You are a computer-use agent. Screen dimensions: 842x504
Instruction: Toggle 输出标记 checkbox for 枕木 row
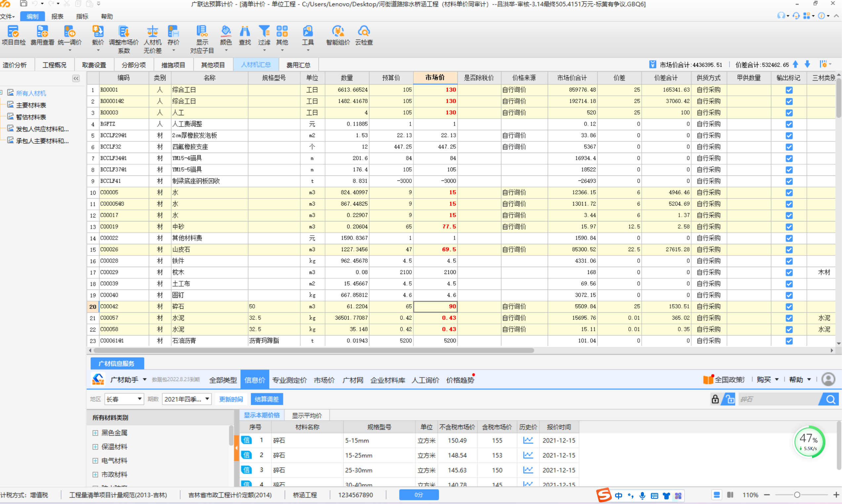point(789,272)
